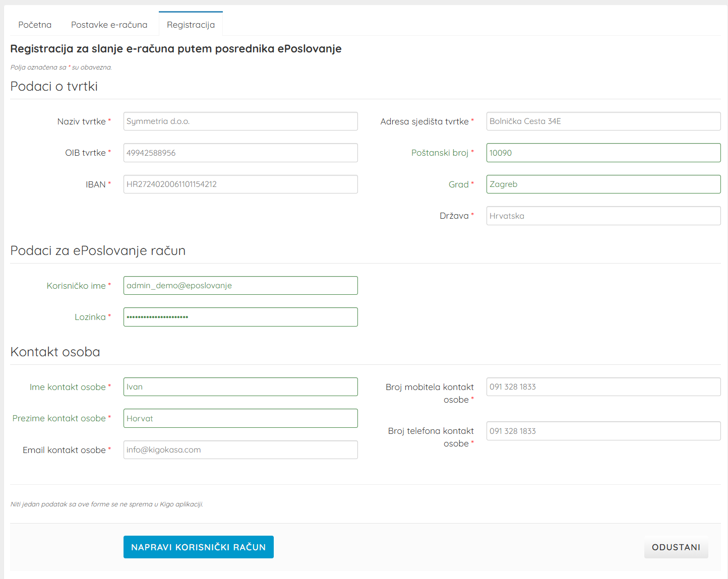Click the note 'Polja označena sa * su obavezna.'
The image size is (728, 579).
(61, 67)
